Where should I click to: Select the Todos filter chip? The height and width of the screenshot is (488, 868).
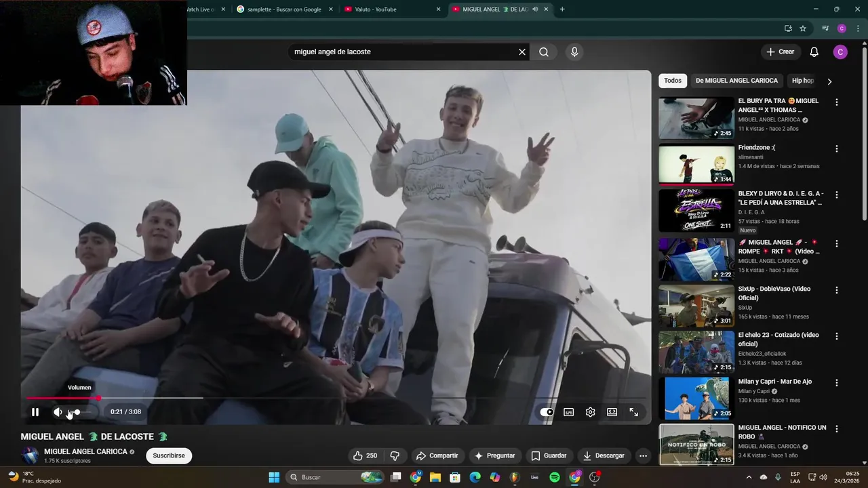click(673, 81)
